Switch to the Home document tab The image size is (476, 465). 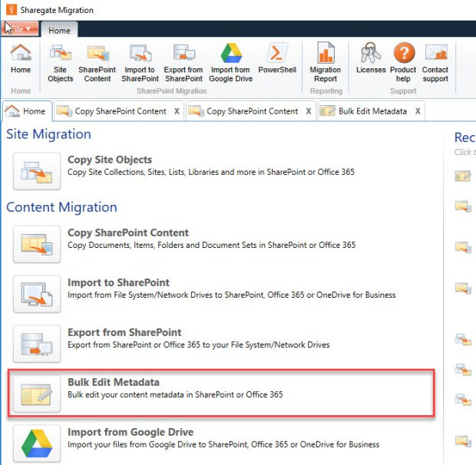(x=27, y=111)
